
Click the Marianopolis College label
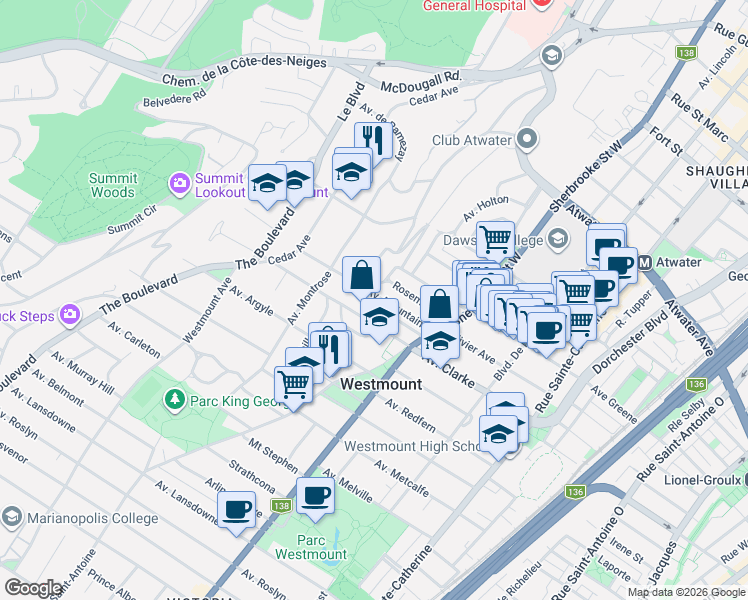click(93, 518)
